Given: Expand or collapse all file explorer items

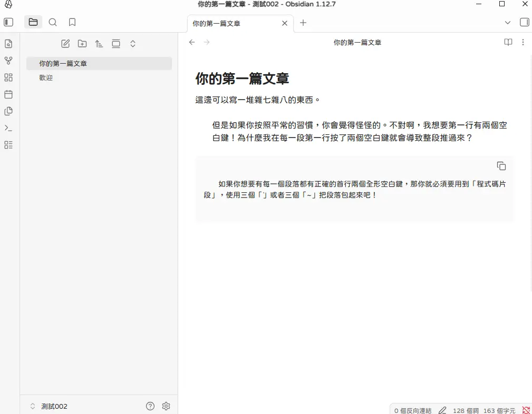Looking at the screenshot, I should [x=133, y=44].
